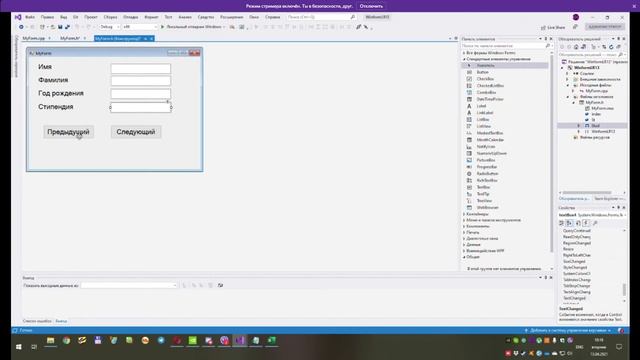
Task: Select the RichTextBox control in the Toolbox
Action: 504,180
